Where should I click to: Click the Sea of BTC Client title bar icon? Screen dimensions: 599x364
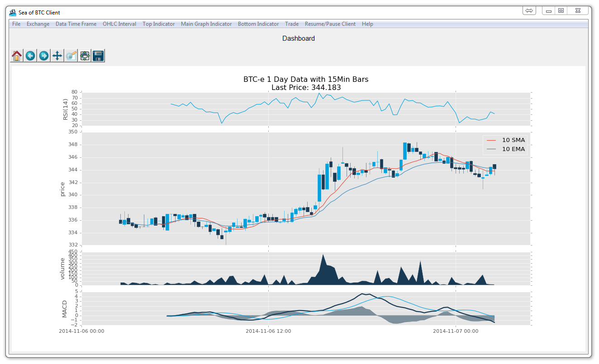click(13, 12)
